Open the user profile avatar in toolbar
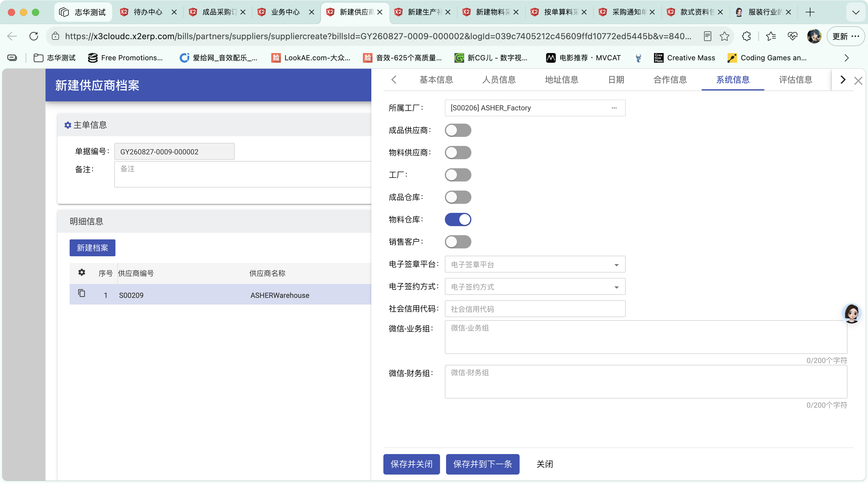Image resolution: width=868 pixels, height=483 pixels. tap(814, 36)
